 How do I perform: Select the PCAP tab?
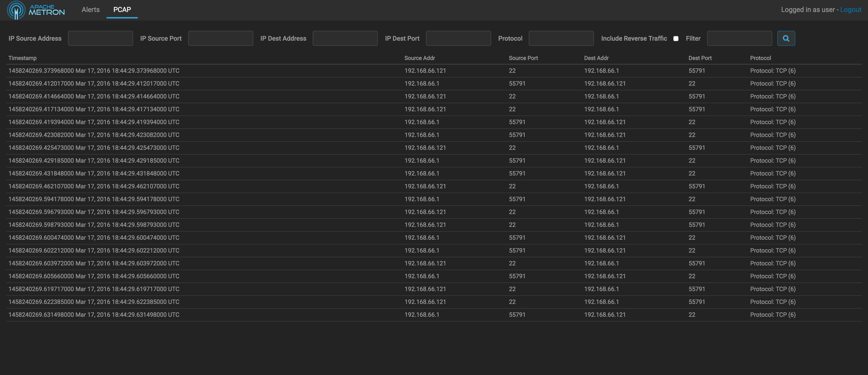[122, 10]
